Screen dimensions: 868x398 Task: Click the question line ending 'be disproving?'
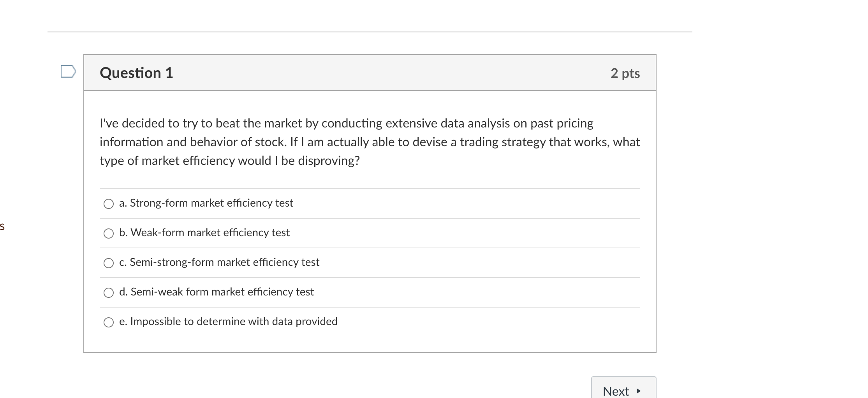(229, 161)
